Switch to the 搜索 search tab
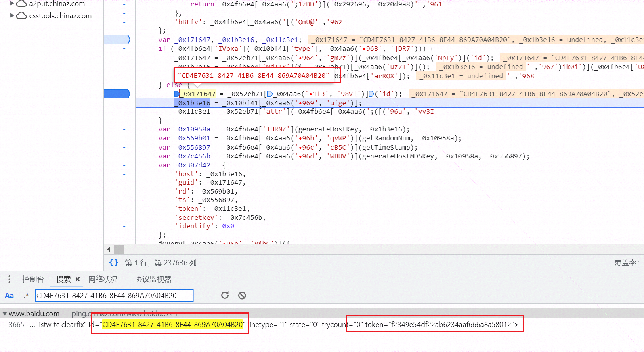This screenshot has height=352, width=644. (63, 279)
